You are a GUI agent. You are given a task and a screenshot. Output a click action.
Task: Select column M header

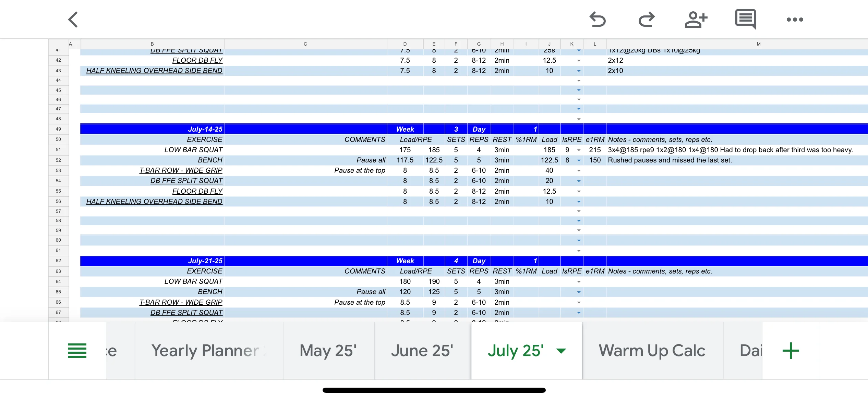[758, 44]
